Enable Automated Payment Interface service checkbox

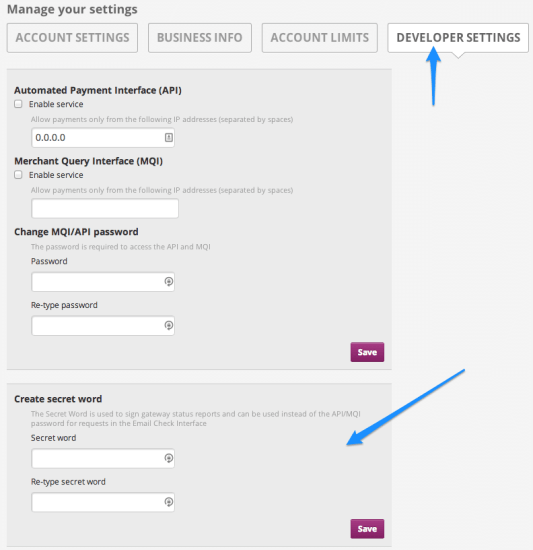coord(18,104)
